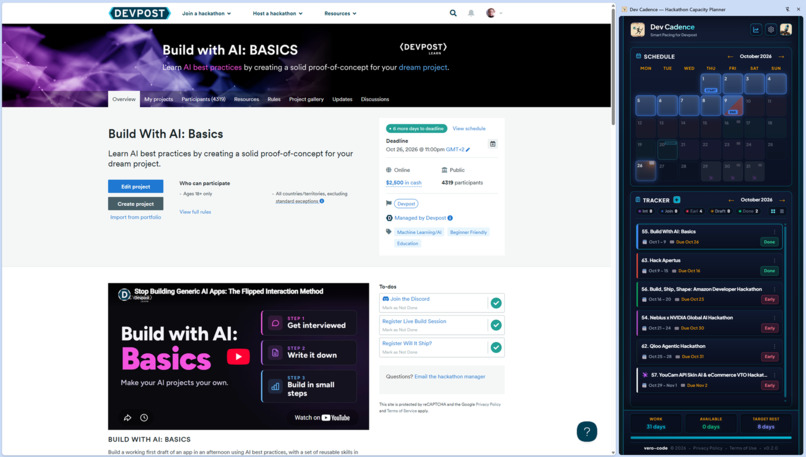Expand Resources dropdown menu
Screen dimensions: 806x457
(x=340, y=13)
